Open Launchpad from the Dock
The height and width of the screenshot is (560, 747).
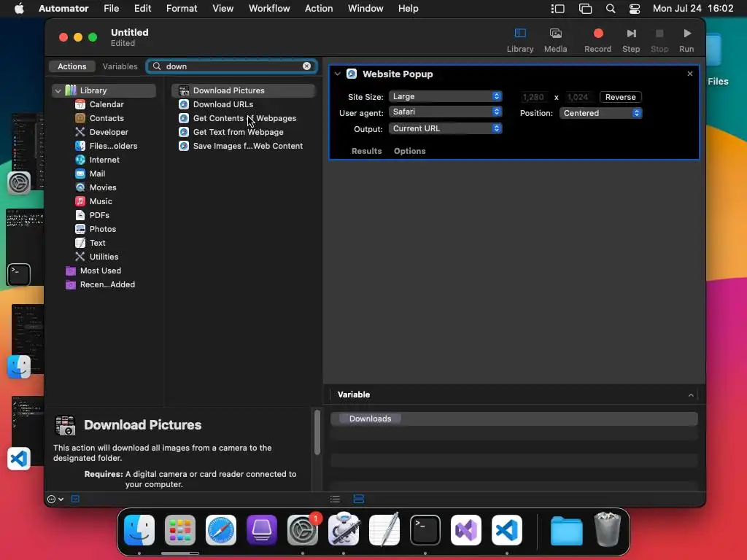pos(180,530)
